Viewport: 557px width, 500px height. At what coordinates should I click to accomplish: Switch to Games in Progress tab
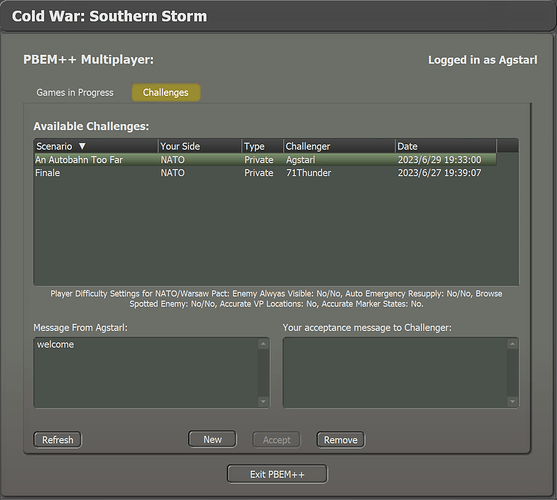[75, 93]
